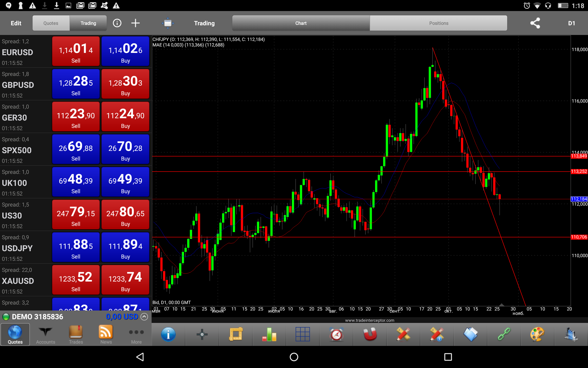Select DEMO 3185836 account label

[x=37, y=317]
